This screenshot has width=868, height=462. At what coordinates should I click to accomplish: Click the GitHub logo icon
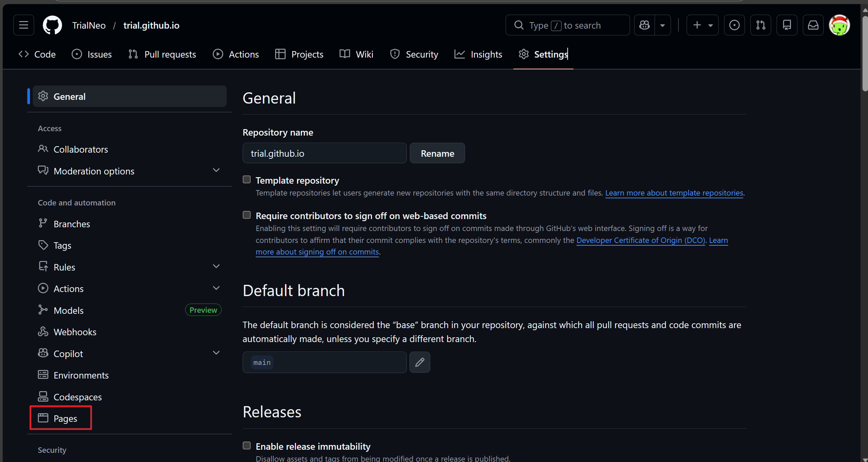coord(52,25)
